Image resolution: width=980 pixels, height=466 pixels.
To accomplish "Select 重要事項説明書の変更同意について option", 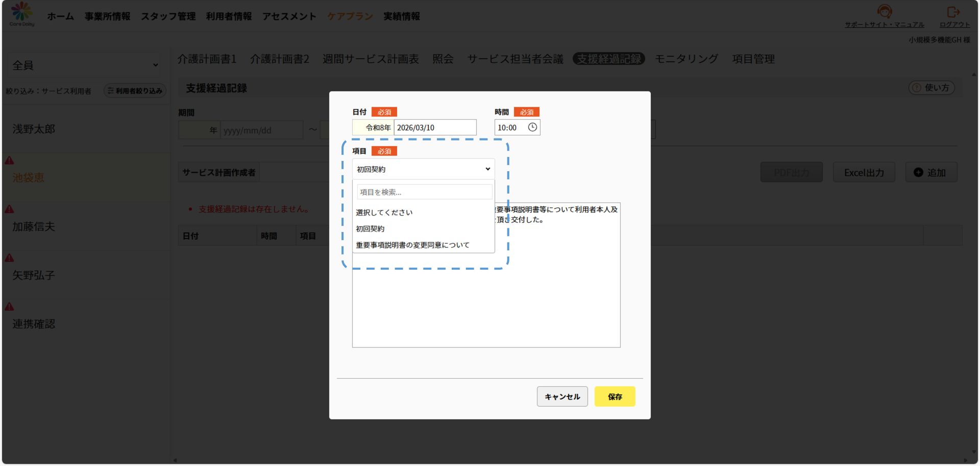I will pos(412,245).
